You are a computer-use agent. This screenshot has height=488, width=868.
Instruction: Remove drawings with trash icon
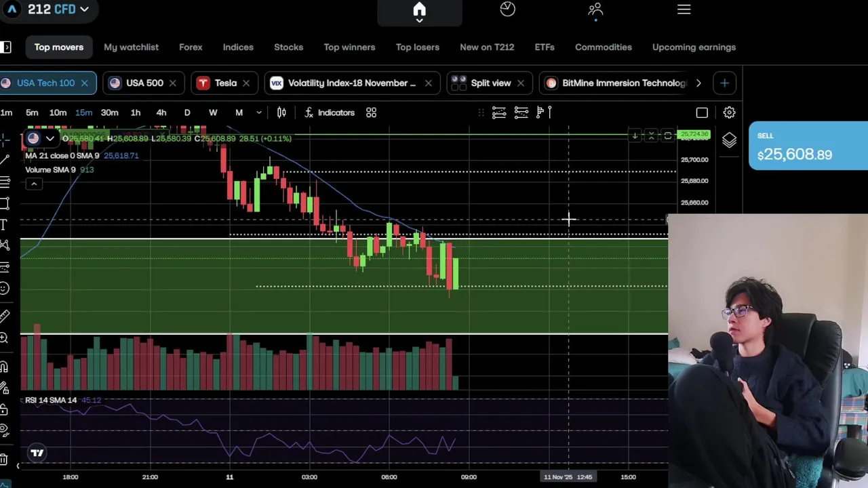4,459
